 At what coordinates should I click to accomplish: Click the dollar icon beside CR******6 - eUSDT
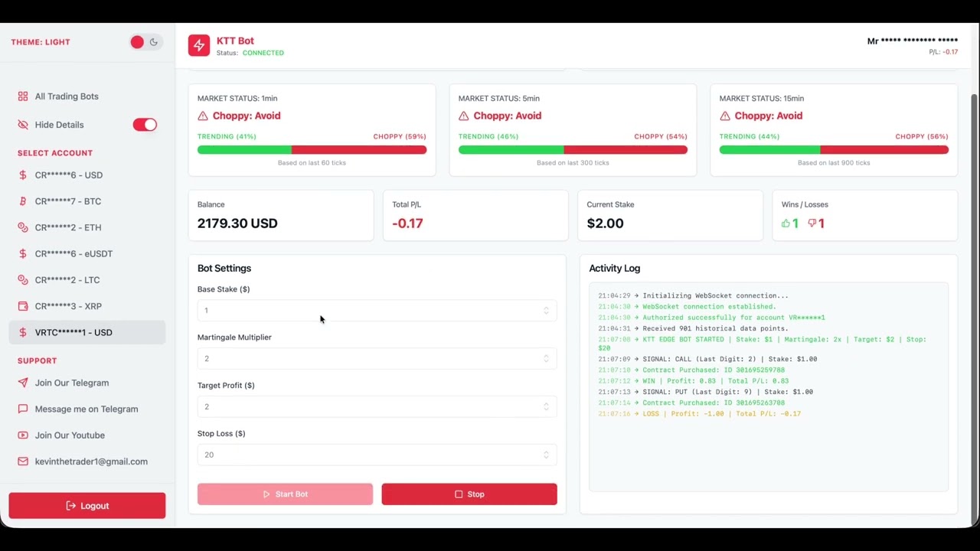click(x=23, y=253)
